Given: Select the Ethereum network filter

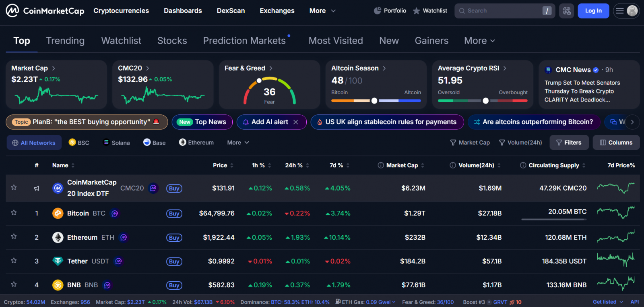Looking at the screenshot, I should (x=196, y=143).
